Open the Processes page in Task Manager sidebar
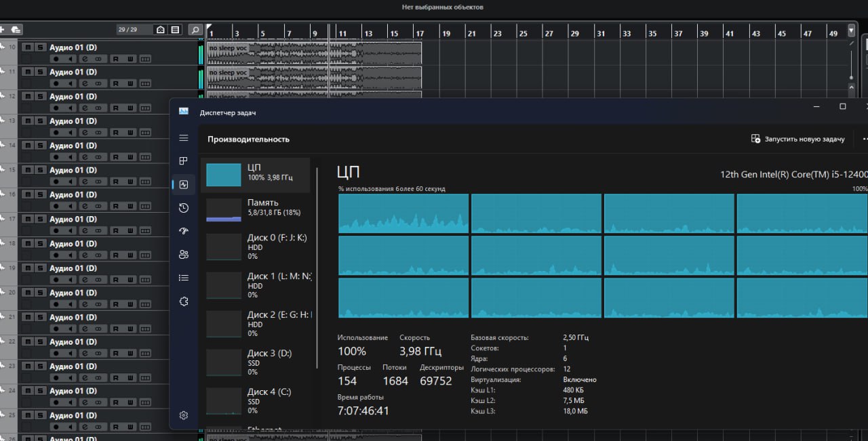868x441 pixels. (x=183, y=161)
